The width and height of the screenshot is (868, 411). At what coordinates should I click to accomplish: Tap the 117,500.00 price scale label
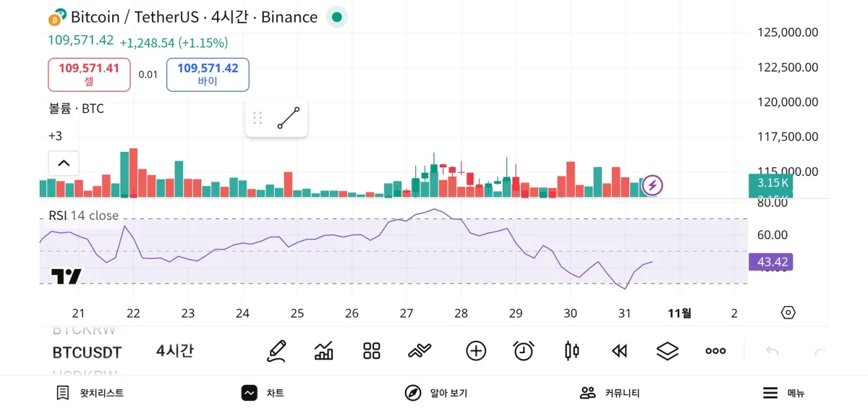pos(788,137)
